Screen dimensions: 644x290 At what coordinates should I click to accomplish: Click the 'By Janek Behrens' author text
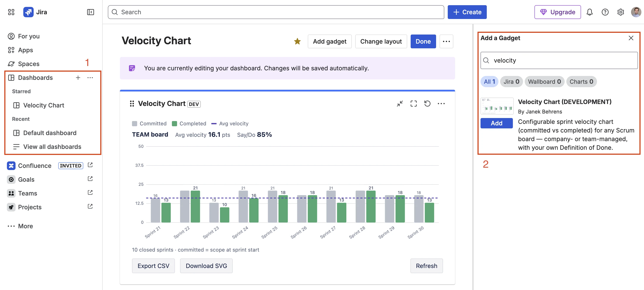[540, 112]
